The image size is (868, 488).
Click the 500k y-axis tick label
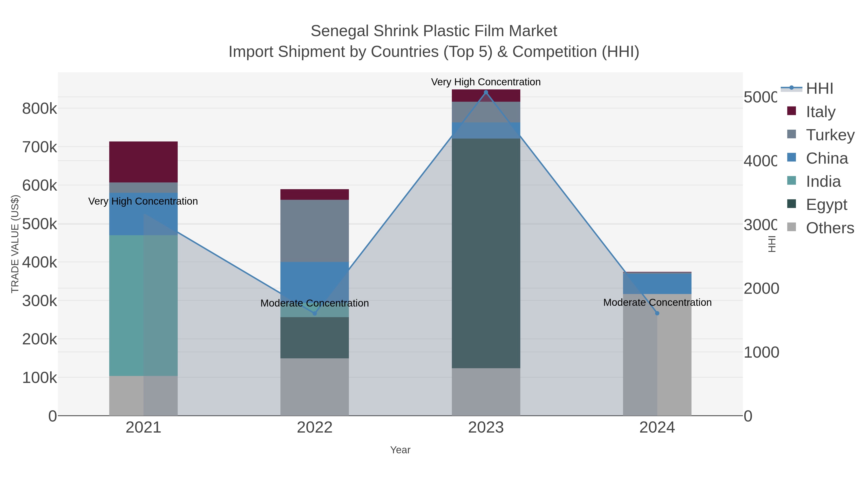[40, 224]
